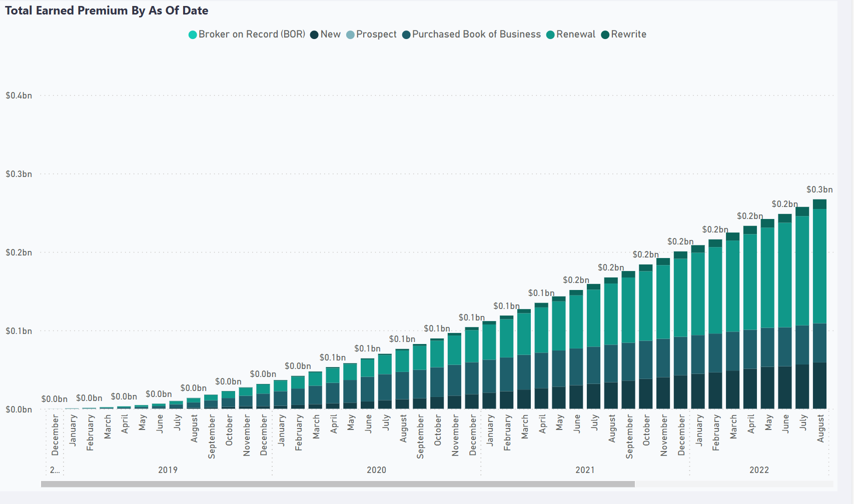Click the 2019 year axis label
The height and width of the screenshot is (504, 854).
(168, 470)
